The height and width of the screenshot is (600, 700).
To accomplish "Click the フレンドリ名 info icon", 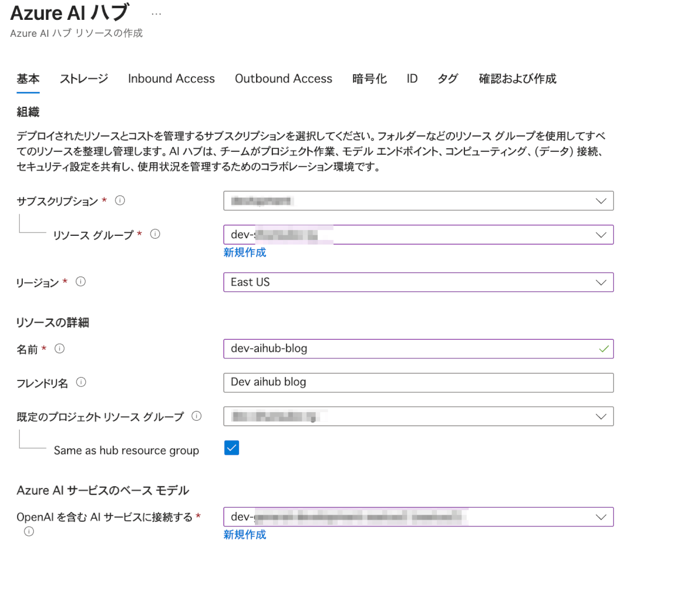I will pyautogui.click(x=81, y=382).
